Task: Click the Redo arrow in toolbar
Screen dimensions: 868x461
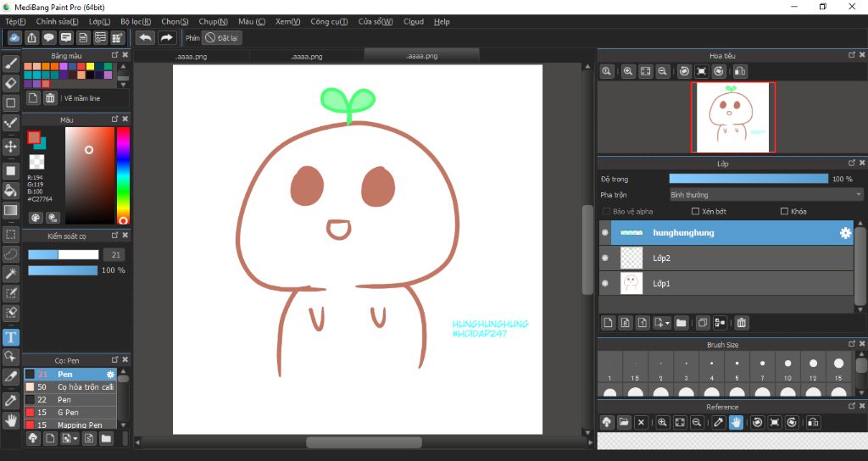Action: pos(166,37)
